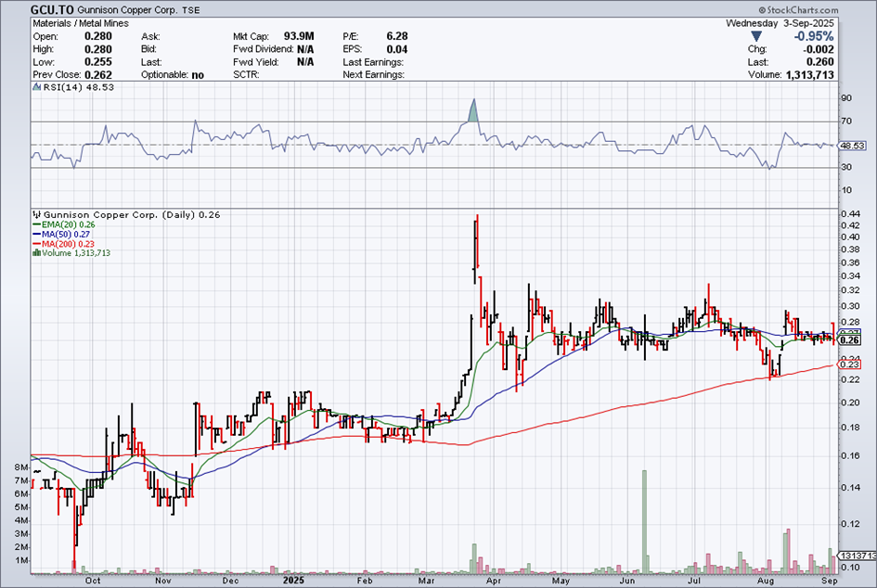Click the Open value 0.280
Screen dimensions: 877x588
tap(97, 36)
